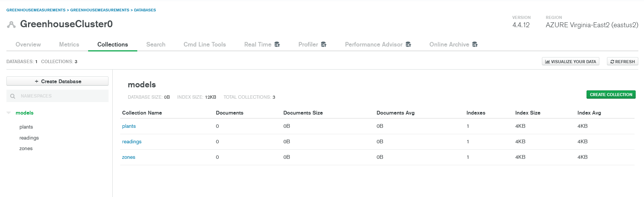Go to the Cmd Line Tools tab

click(x=205, y=45)
